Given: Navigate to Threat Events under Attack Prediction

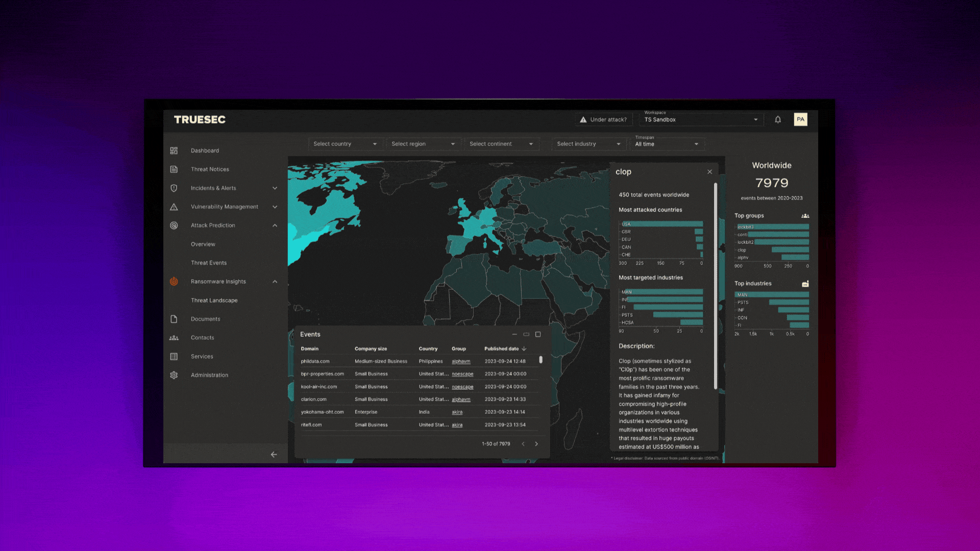Looking at the screenshot, I should pyautogui.click(x=208, y=262).
